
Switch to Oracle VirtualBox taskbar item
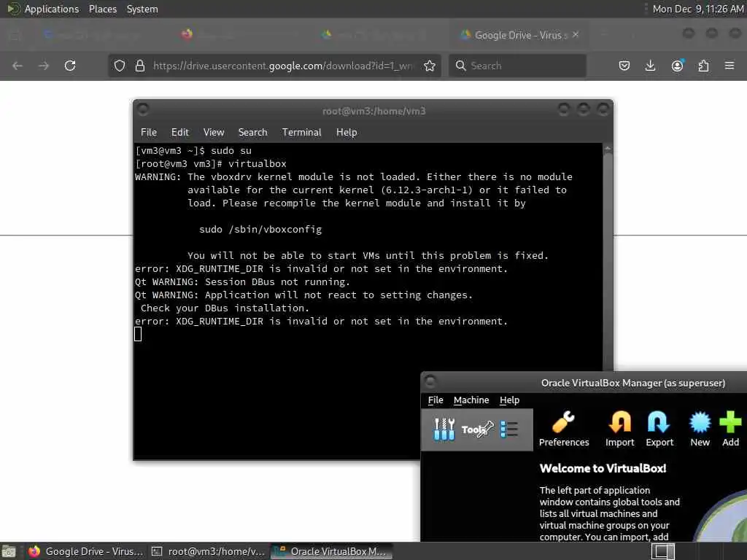332,551
